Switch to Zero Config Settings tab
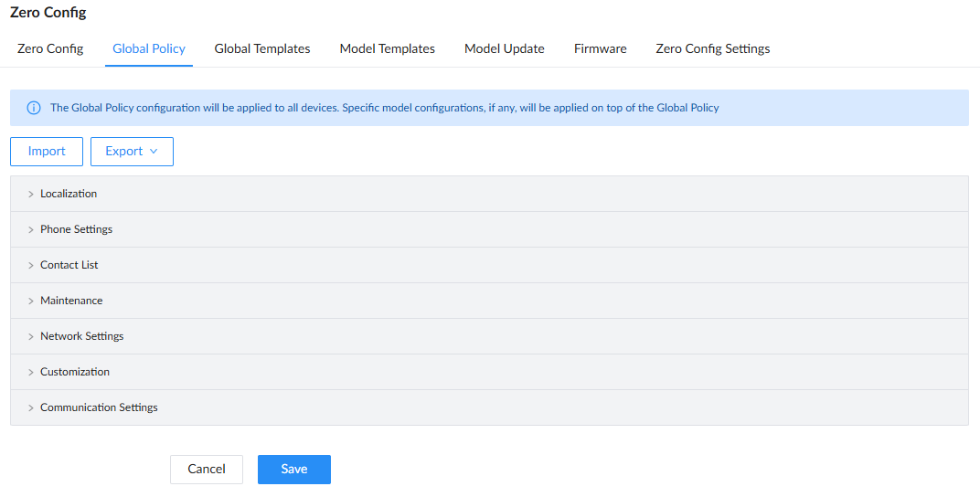 (712, 48)
